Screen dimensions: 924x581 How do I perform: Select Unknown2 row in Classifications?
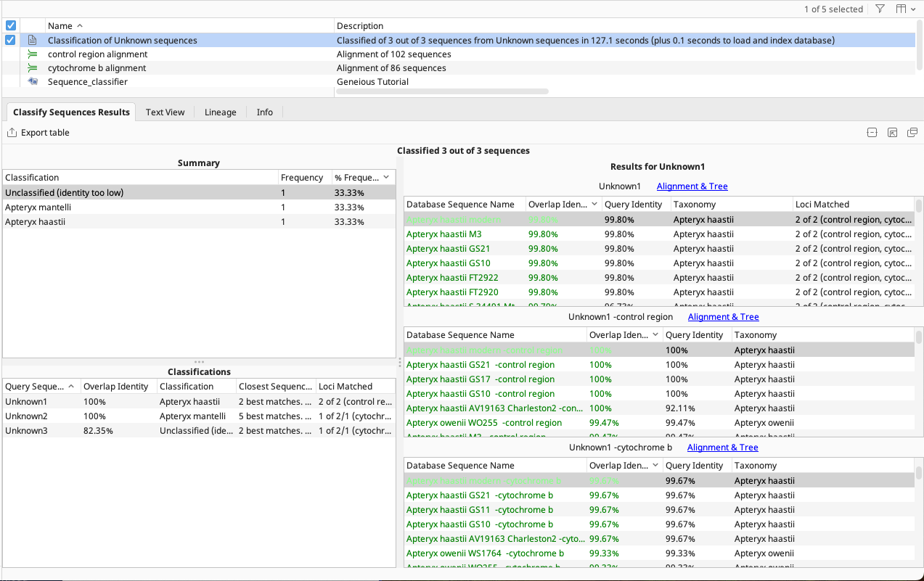pyautogui.click(x=199, y=416)
